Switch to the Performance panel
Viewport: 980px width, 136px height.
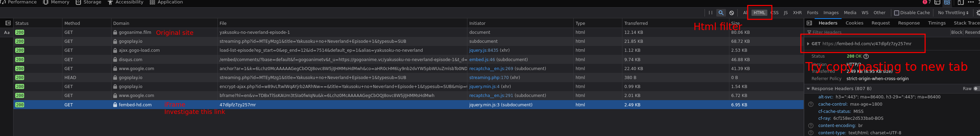pyautogui.click(x=19, y=2)
